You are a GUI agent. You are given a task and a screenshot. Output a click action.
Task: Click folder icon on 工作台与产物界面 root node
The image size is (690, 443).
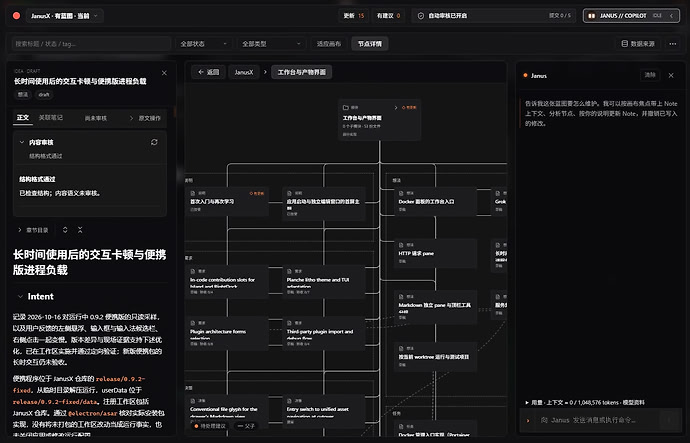coord(345,107)
